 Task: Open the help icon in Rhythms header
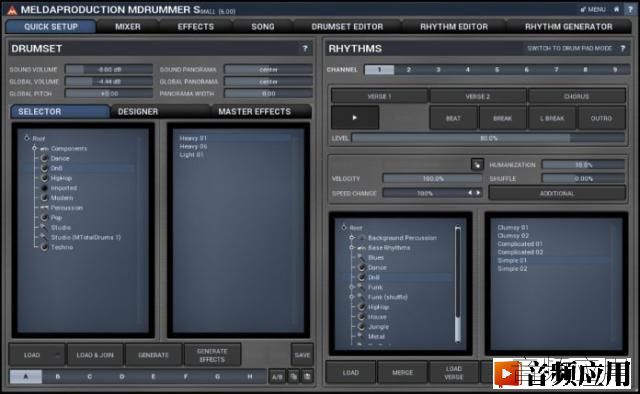(x=623, y=49)
